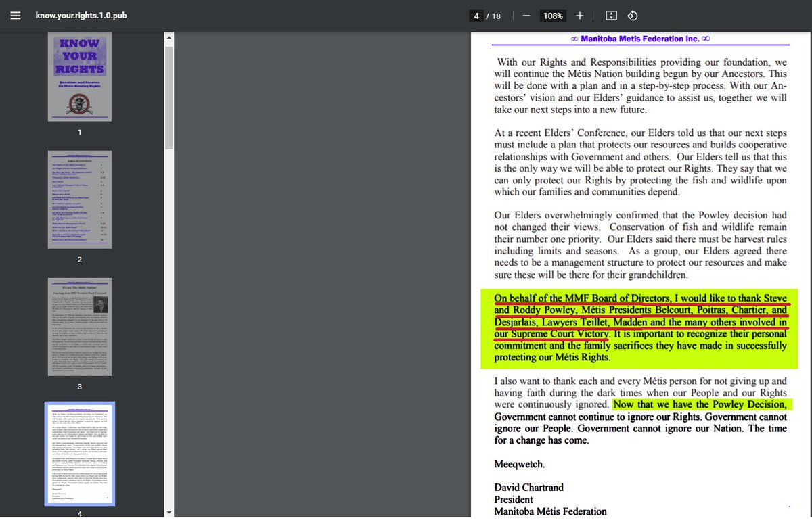Click the thumbnail panel scroll down arrow
Viewport: 812px width, 520px height.
[169, 513]
